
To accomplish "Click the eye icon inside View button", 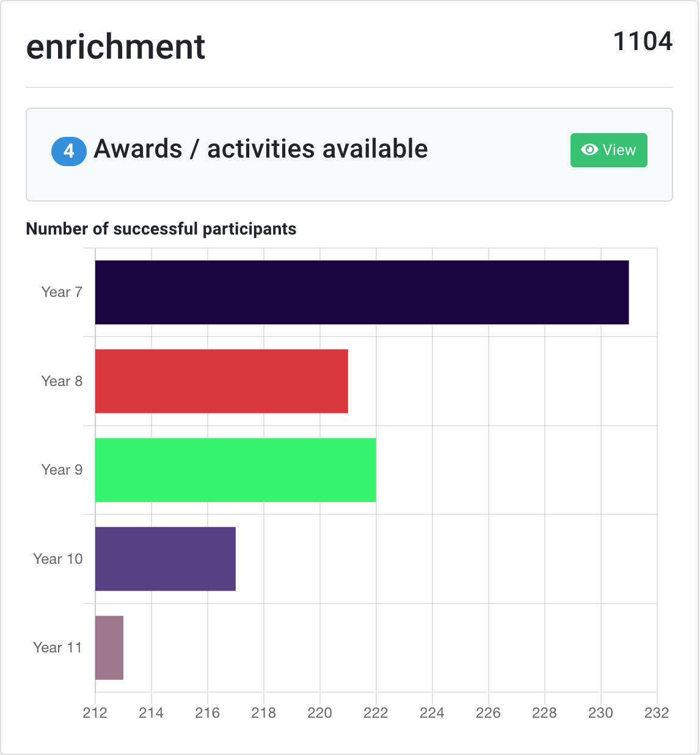I will (x=589, y=150).
